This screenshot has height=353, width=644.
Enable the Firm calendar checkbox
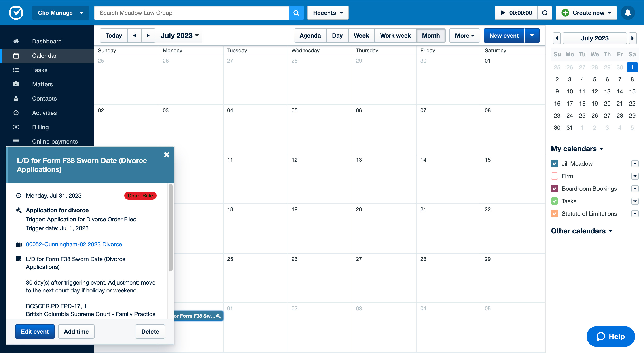coord(554,176)
